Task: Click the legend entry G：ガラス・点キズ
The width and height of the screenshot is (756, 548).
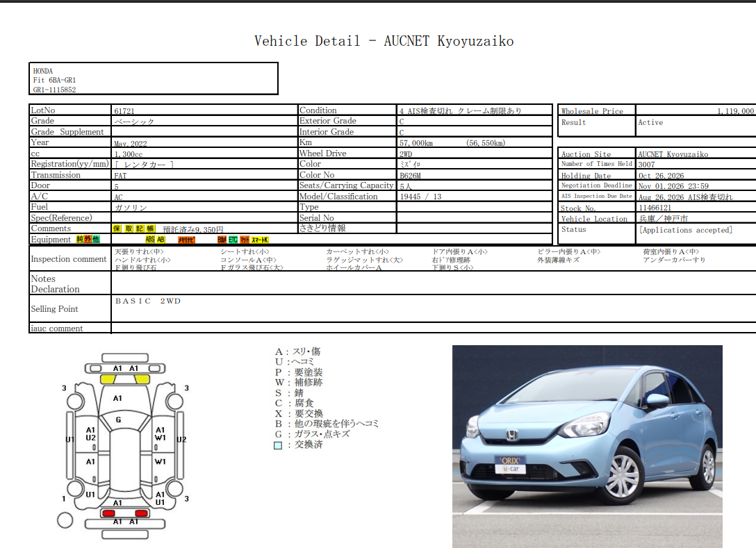Action: click(313, 434)
